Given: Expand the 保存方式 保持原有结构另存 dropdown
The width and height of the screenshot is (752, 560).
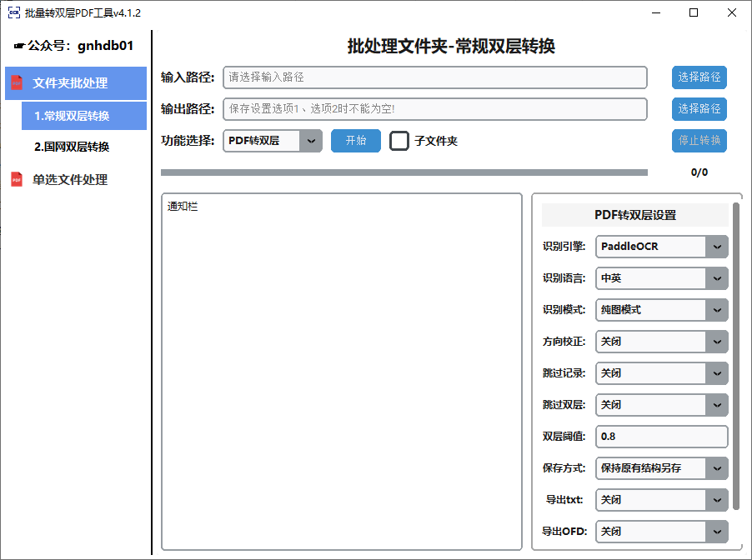Looking at the screenshot, I should pyautogui.click(x=662, y=468).
